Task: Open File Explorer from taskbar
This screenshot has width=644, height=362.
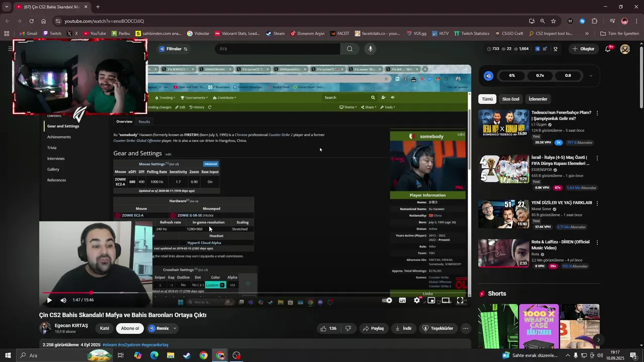Action: (171, 355)
